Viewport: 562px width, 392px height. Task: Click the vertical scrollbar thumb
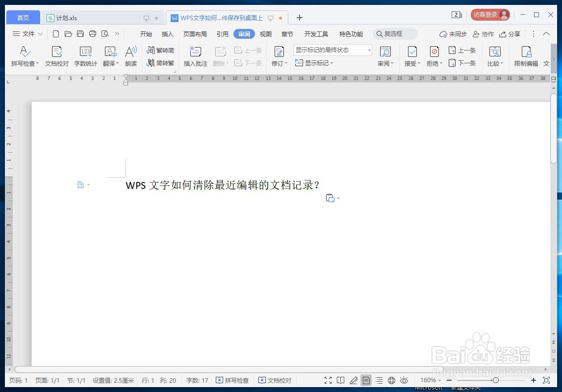553,128
